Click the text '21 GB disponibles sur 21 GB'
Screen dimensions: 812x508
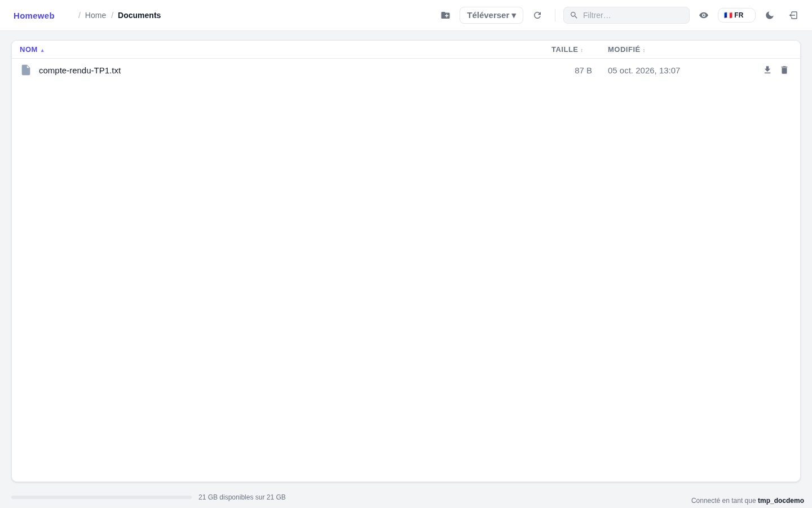242,497
